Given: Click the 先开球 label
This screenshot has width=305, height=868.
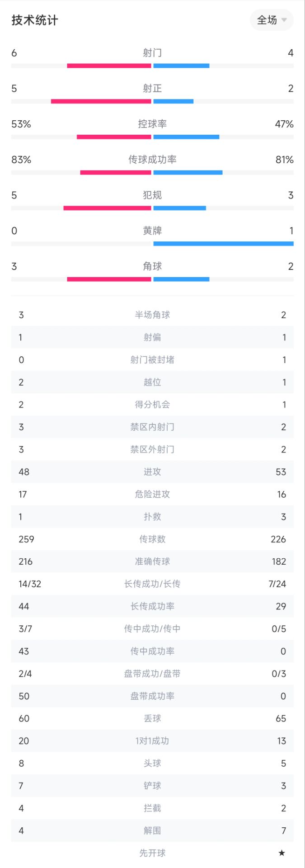Looking at the screenshot, I should [x=152, y=853].
